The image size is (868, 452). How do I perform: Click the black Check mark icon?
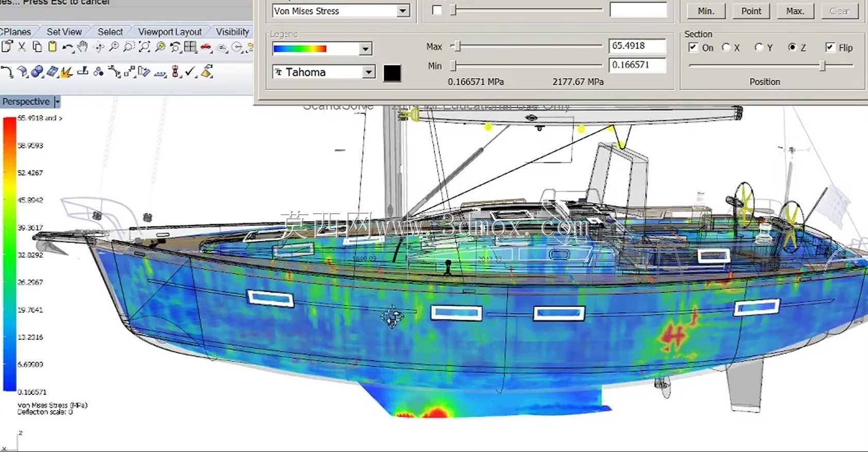191,72
